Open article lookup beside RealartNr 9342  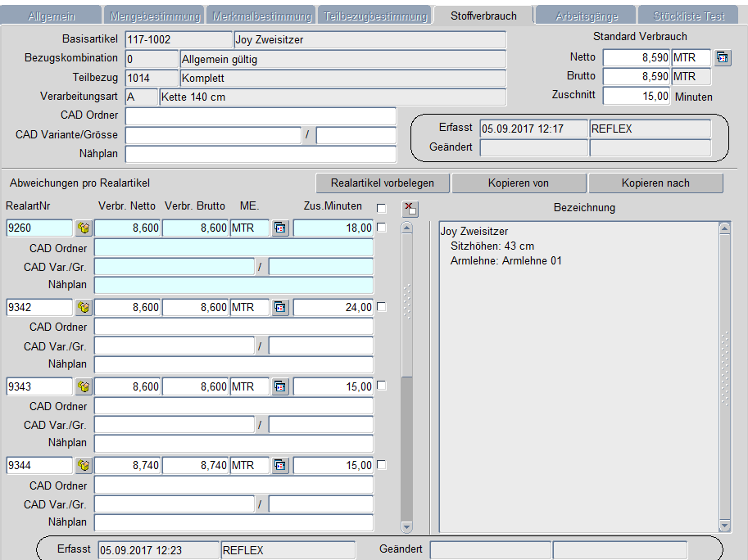84,308
